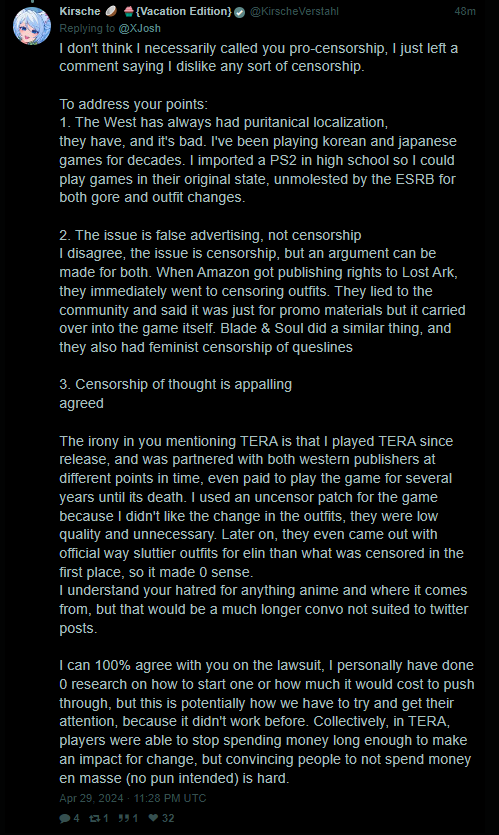Click the reply count 4
This screenshot has width=499, height=835.
(76, 818)
